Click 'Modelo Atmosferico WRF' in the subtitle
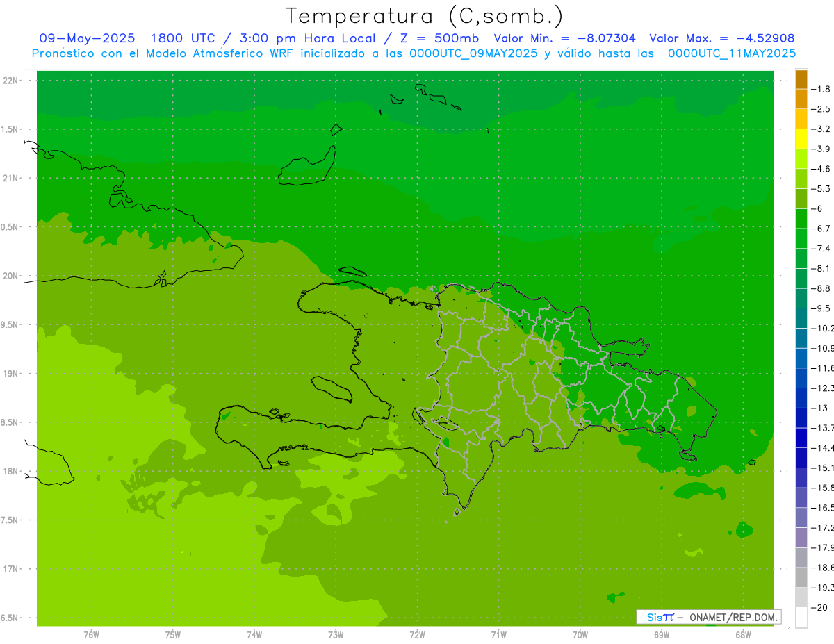 pyautogui.click(x=219, y=53)
